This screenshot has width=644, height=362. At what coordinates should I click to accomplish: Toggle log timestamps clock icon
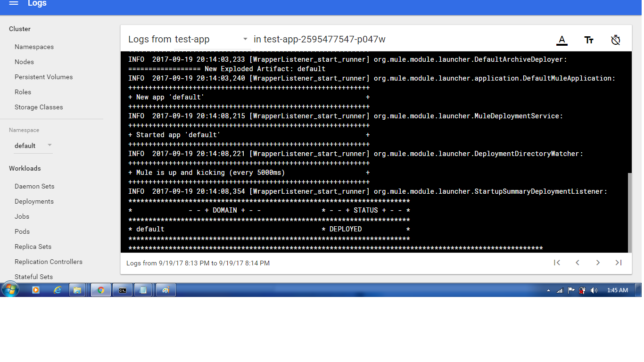point(615,40)
